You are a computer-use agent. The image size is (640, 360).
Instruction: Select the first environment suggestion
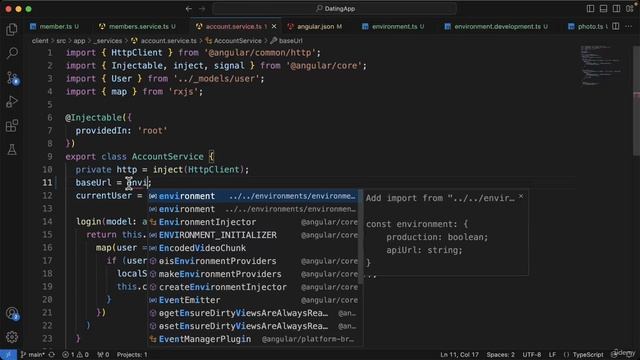pos(253,196)
